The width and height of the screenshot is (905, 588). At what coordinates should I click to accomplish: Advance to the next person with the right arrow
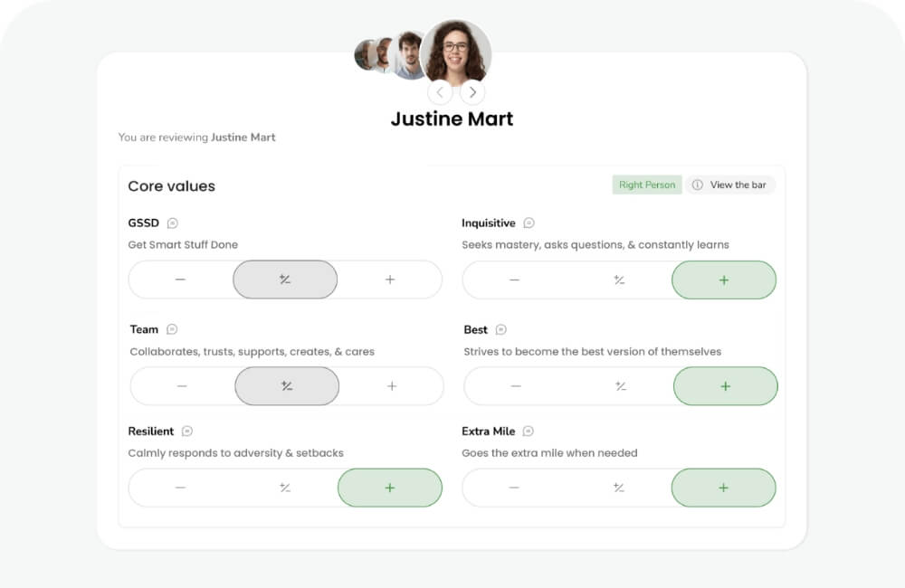(472, 92)
